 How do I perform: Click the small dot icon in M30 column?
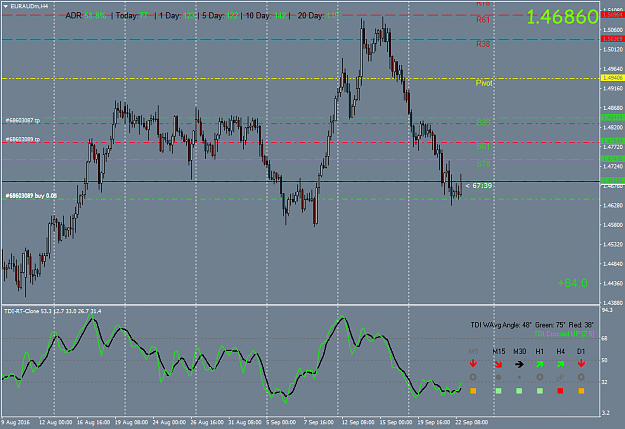[519, 377]
